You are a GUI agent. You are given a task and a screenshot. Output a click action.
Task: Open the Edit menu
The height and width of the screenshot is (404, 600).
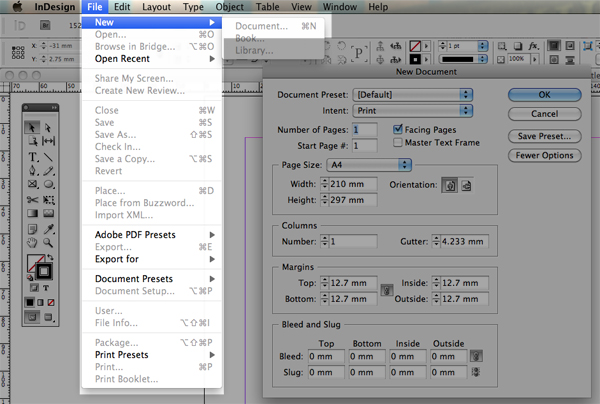(122, 7)
